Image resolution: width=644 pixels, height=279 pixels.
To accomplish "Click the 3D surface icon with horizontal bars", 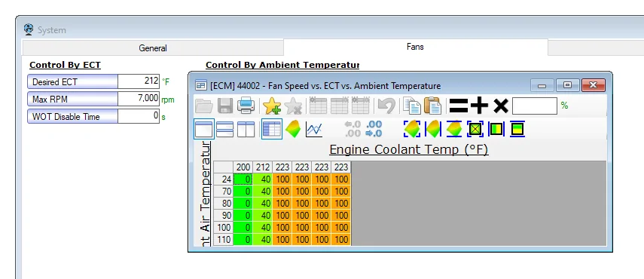I will coord(454,129).
